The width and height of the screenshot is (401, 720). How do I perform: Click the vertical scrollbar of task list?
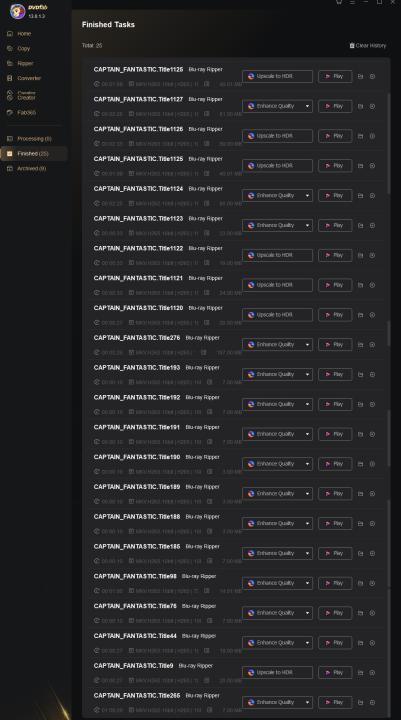(389, 142)
